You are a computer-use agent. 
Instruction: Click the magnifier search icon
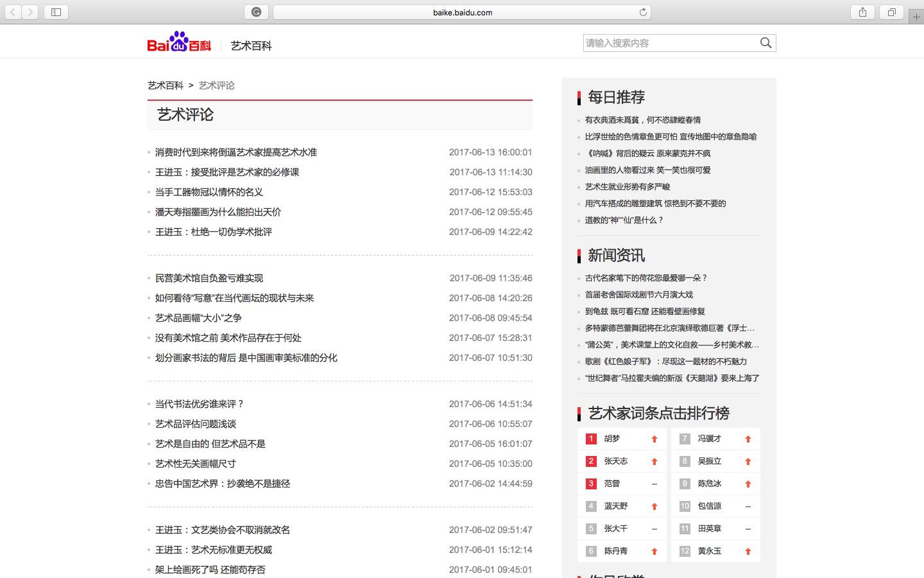[x=766, y=43]
